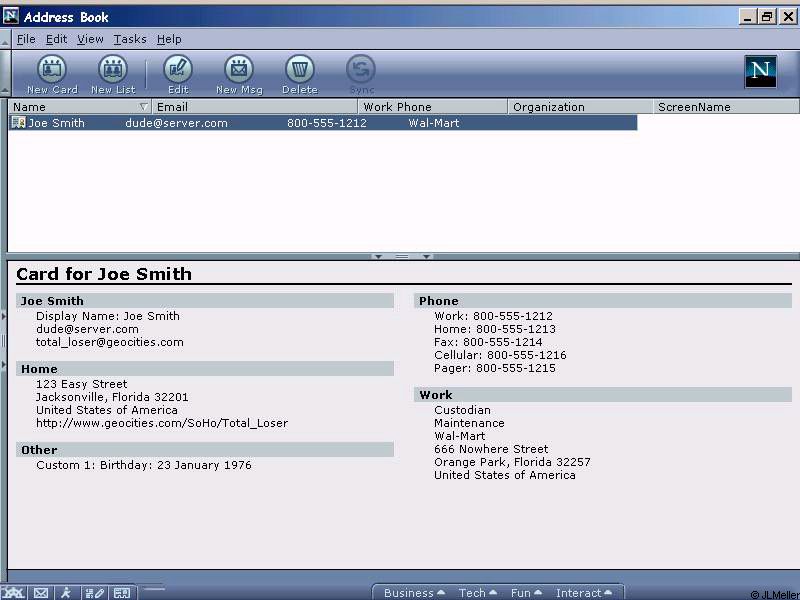Click the sort arrow in Name column
Screen dimensions: 800x600
tap(143, 107)
